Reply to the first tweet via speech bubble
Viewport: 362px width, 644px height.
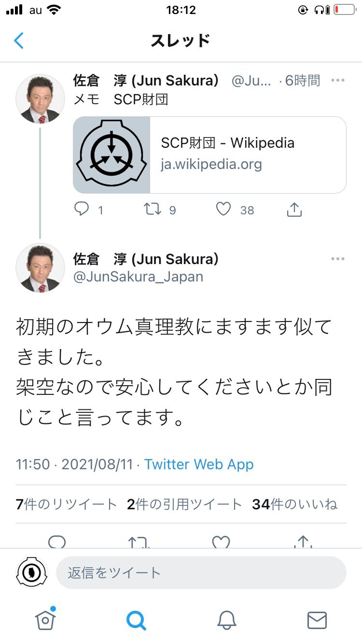coord(82,209)
